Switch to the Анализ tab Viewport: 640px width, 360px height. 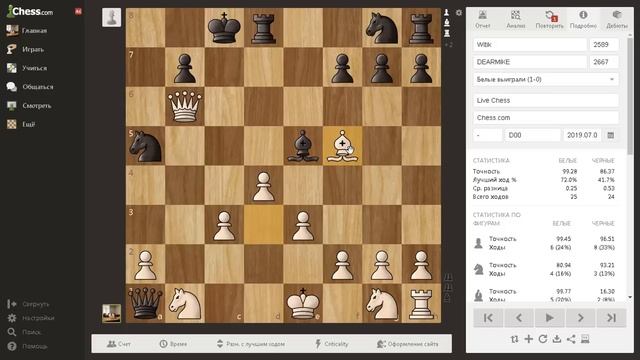(516, 20)
